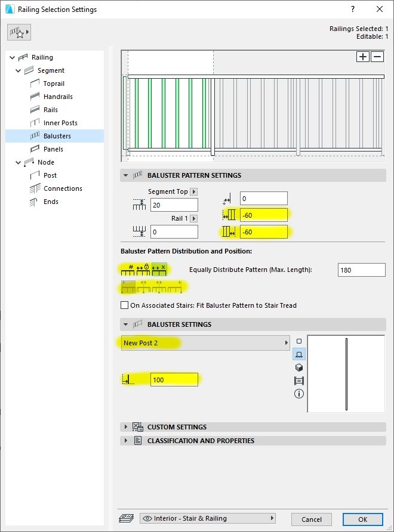Open Segment Top reference popup arrow
The width and height of the screenshot is (394, 532).
click(x=193, y=191)
